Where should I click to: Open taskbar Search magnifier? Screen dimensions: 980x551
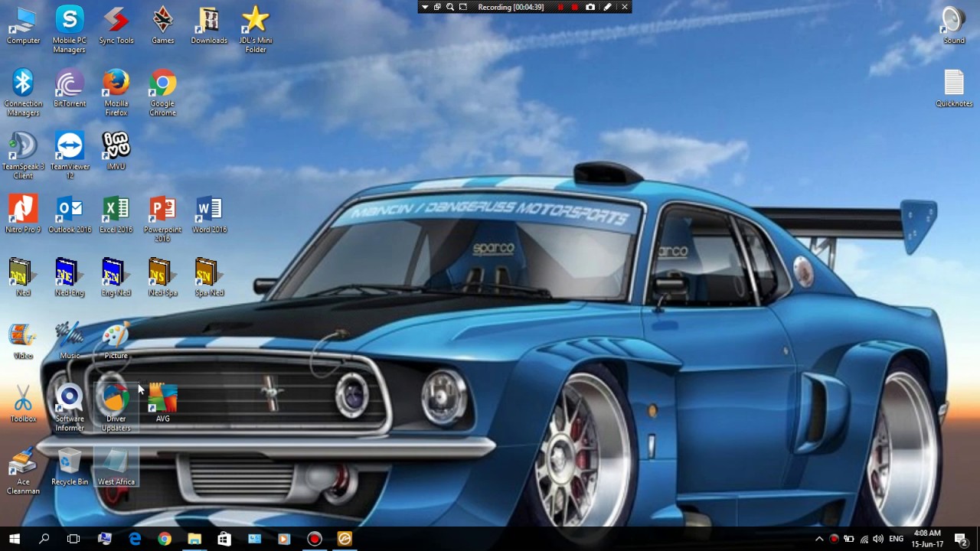44,539
